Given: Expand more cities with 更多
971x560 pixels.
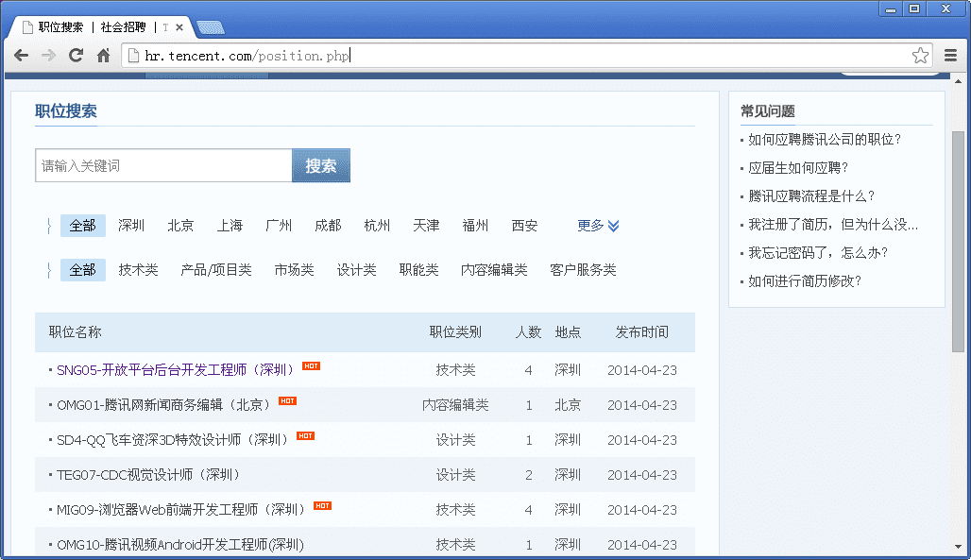Looking at the screenshot, I should tap(598, 226).
